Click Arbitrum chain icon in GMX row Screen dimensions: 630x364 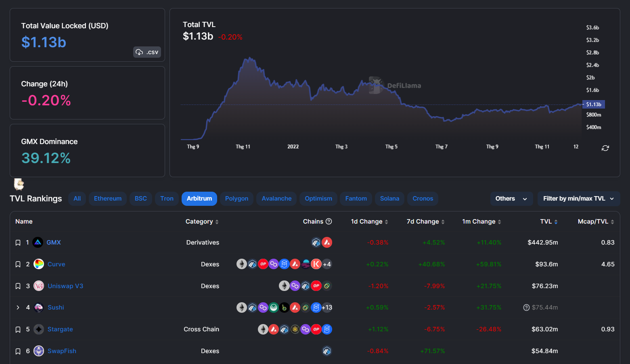pos(316,243)
